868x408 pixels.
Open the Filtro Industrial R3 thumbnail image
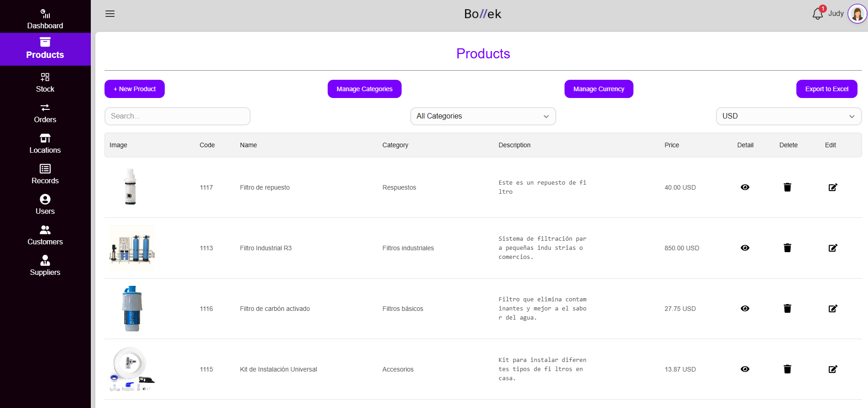[x=132, y=248]
